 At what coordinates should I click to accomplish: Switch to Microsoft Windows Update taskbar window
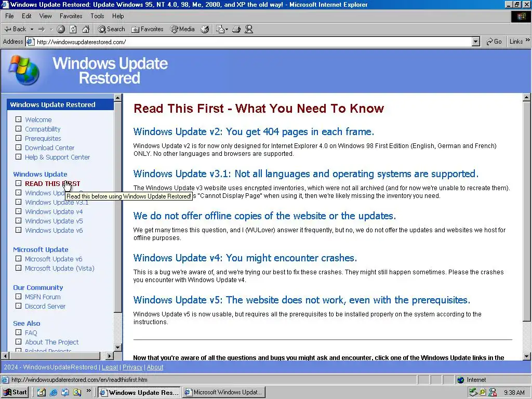pos(223,392)
